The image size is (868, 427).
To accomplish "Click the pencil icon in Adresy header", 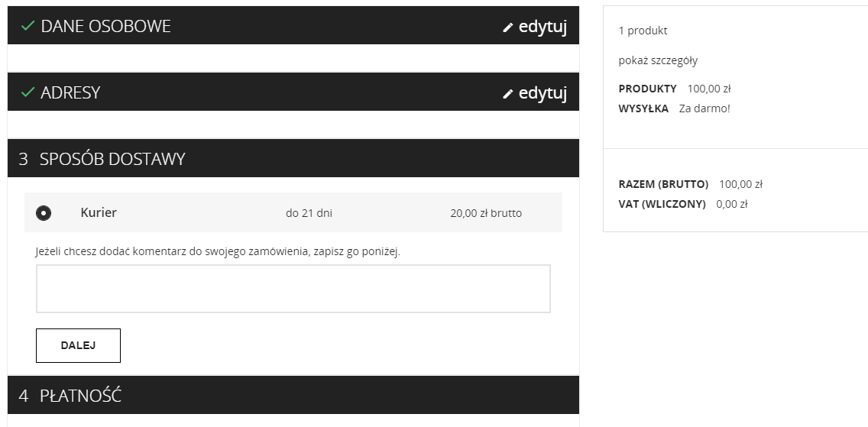I will (508, 94).
